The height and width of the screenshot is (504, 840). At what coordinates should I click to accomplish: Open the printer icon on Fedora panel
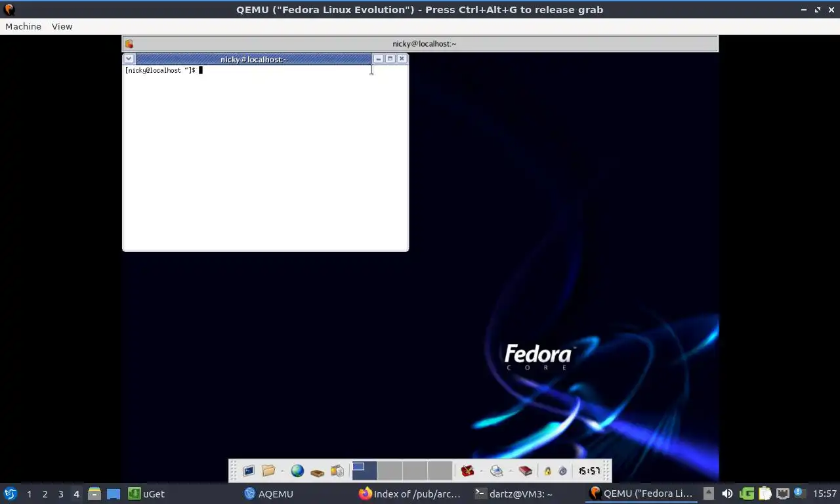497,471
